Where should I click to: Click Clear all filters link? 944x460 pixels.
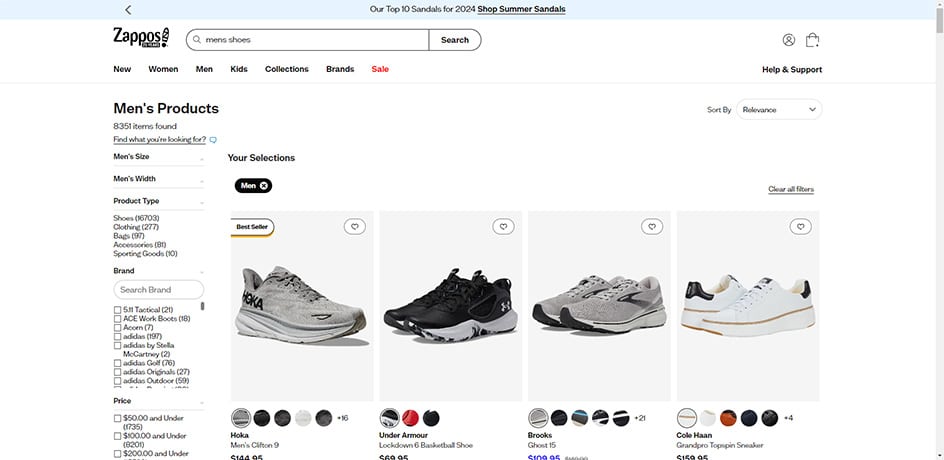click(790, 189)
